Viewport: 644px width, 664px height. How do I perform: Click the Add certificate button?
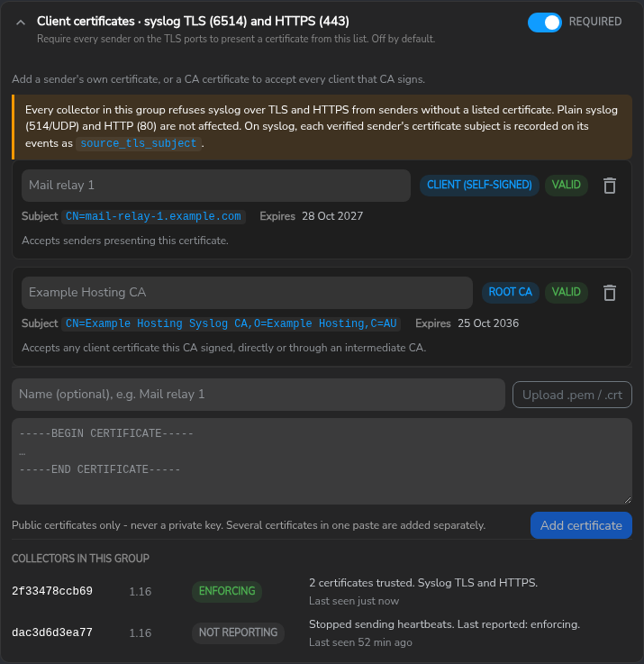(x=581, y=525)
